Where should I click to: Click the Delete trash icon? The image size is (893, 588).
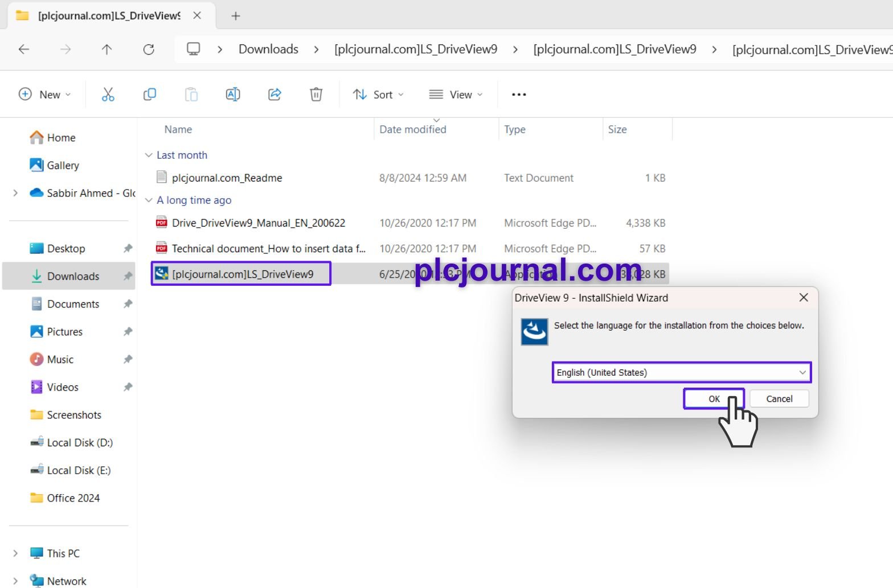pyautogui.click(x=316, y=94)
